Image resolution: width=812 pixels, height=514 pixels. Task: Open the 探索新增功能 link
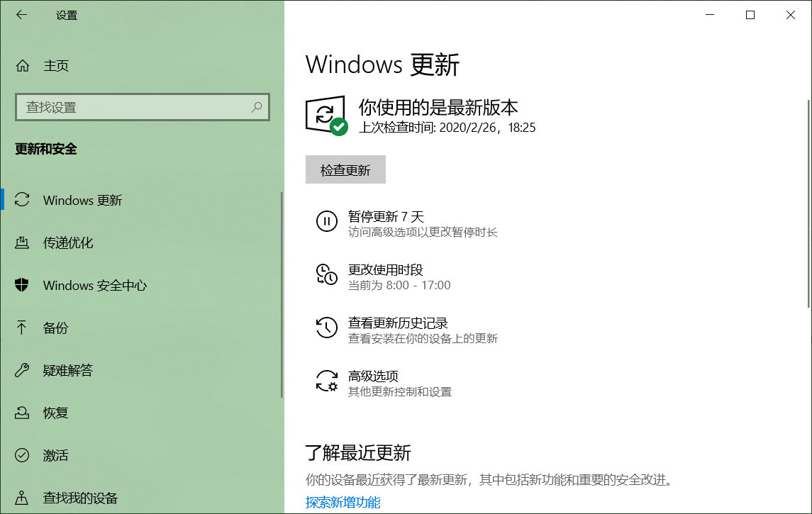pos(343,502)
